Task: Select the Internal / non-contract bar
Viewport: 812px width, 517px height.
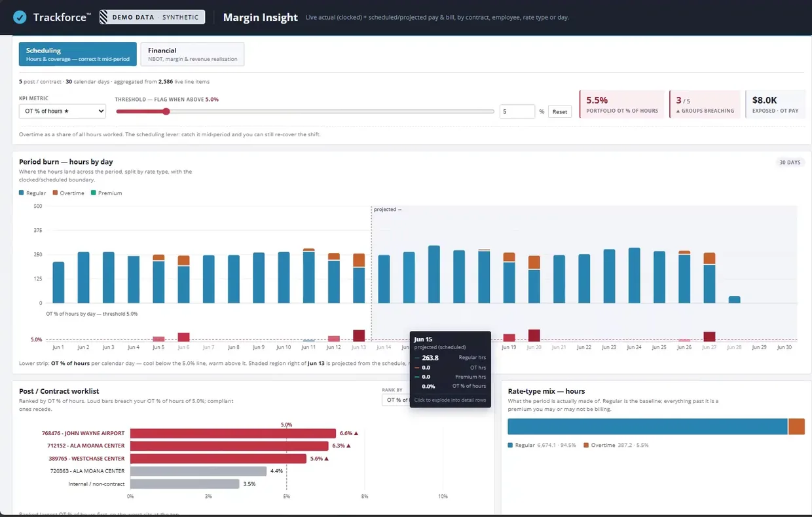Action: tap(185, 484)
